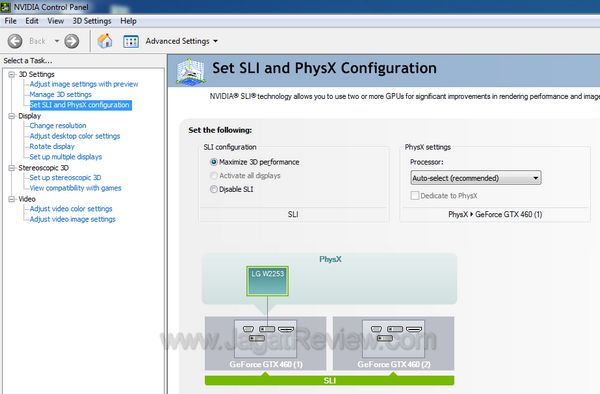The height and width of the screenshot is (394, 600).
Task: Select Maximize 3D performance radio button
Action: (214, 162)
